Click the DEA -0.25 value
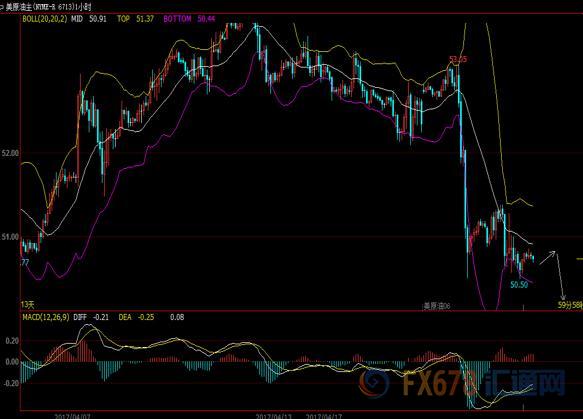 (136, 317)
